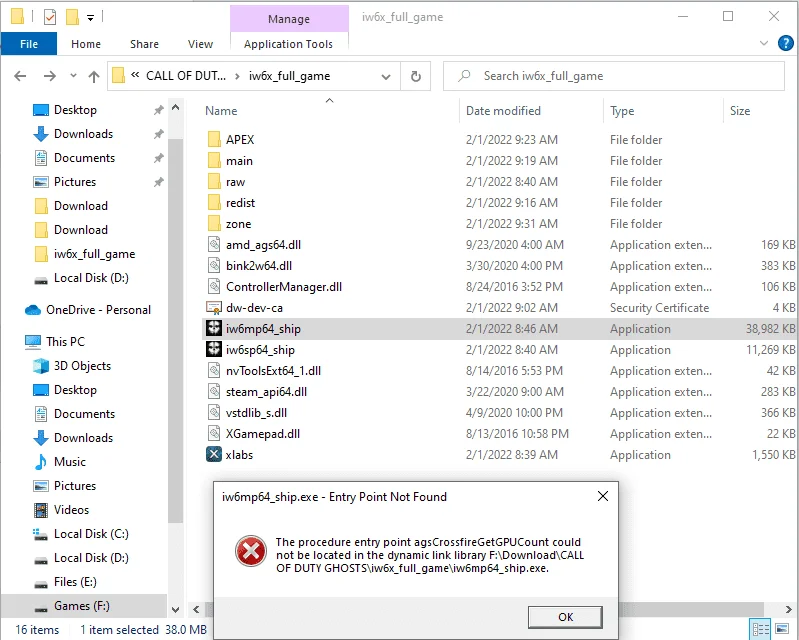Switch to the View ribbon tab
Image resolution: width=799 pixels, height=640 pixels.
pyautogui.click(x=200, y=44)
